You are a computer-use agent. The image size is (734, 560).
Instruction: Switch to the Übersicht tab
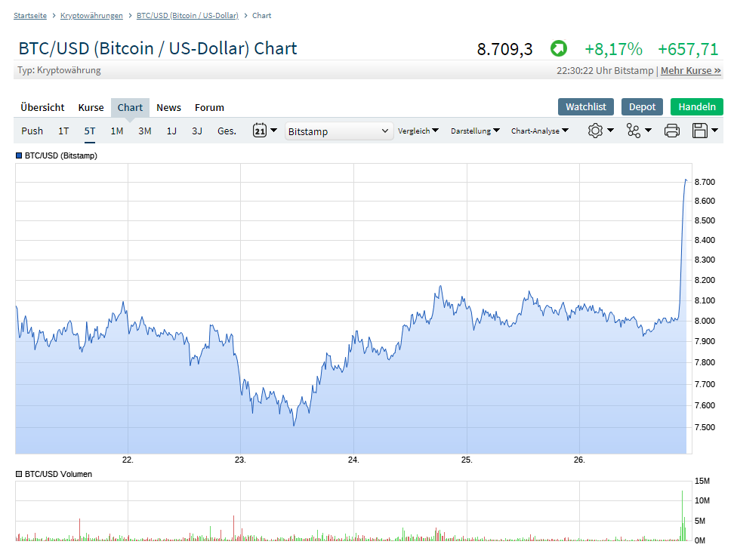point(42,107)
